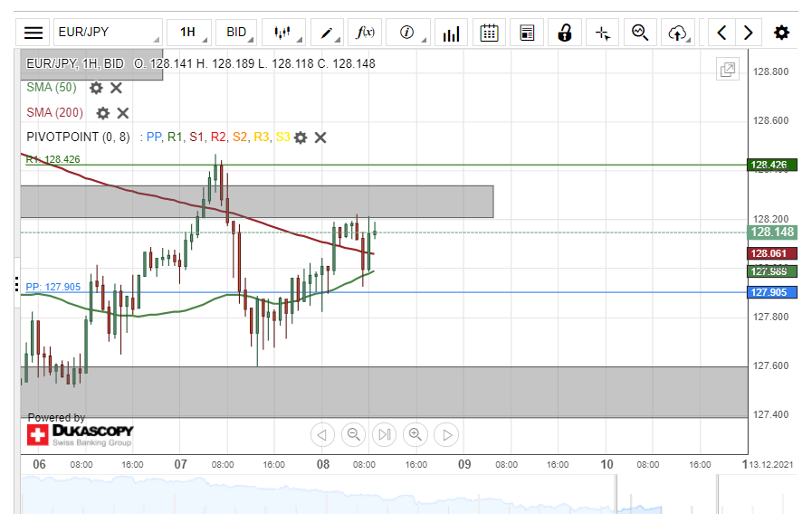Open the candlestick chart type menu

point(284,33)
